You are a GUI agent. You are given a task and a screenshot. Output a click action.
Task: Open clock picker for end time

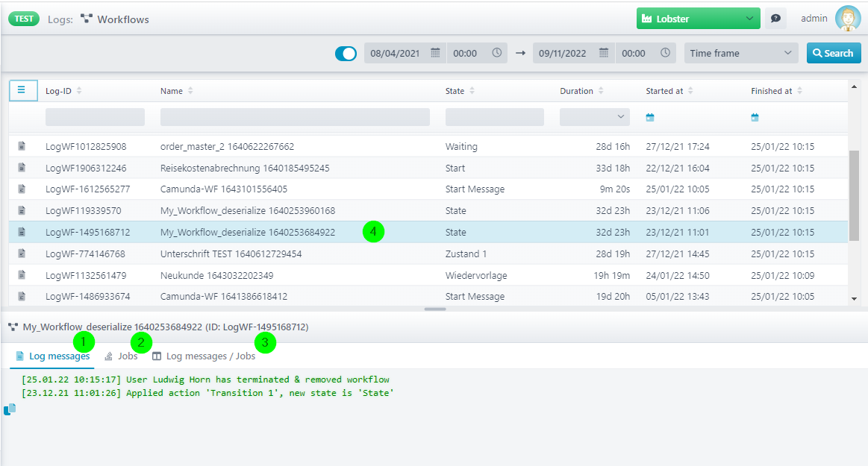665,52
